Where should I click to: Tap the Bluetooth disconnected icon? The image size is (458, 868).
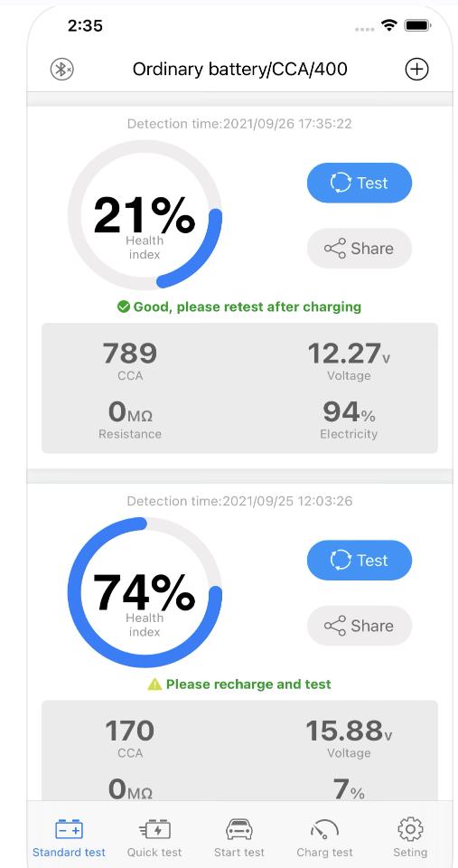coord(62,70)
